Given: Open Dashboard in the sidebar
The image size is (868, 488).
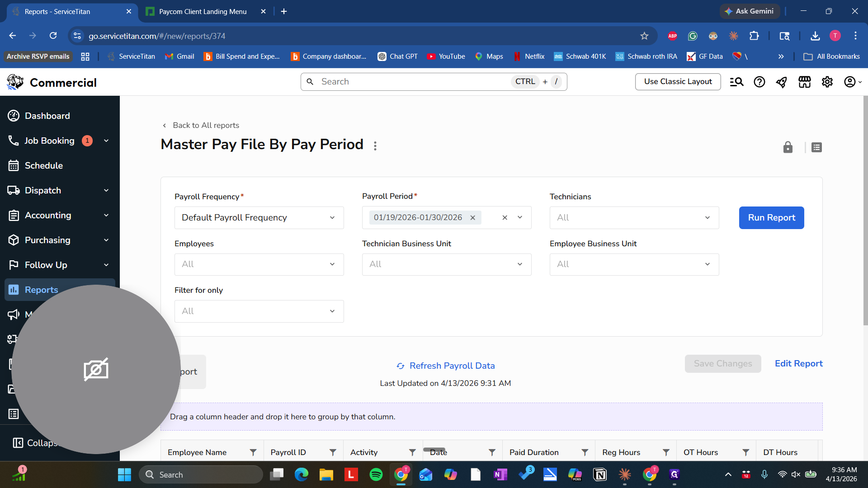Looking at the screenshot, I should pos(47,116).
